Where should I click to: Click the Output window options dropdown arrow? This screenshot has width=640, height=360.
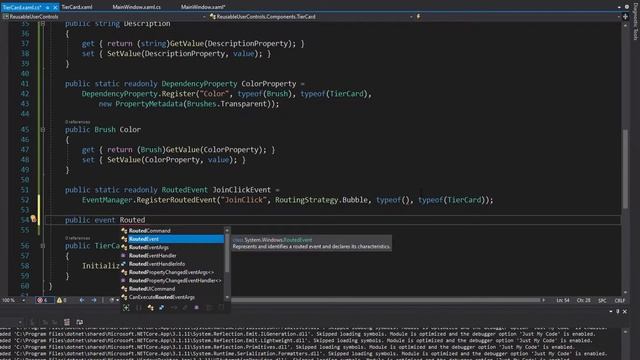(611, 311)
